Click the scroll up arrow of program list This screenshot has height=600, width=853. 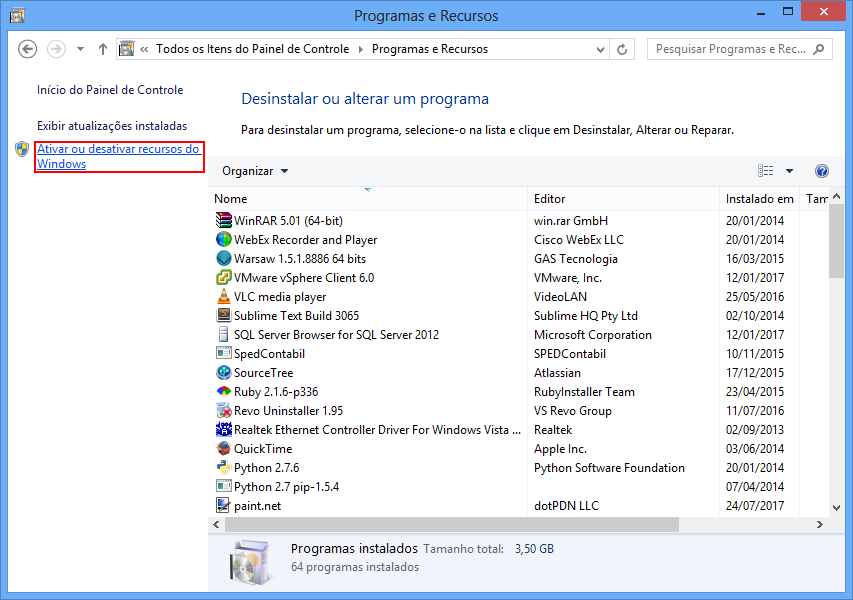pyautogui.click(x=836, y=196)
